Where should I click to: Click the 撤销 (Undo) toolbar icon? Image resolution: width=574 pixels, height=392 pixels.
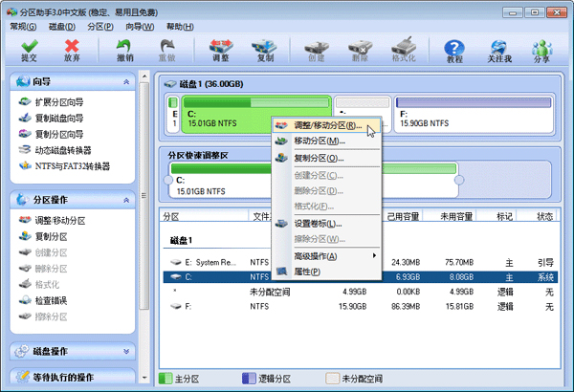(124, 50)
